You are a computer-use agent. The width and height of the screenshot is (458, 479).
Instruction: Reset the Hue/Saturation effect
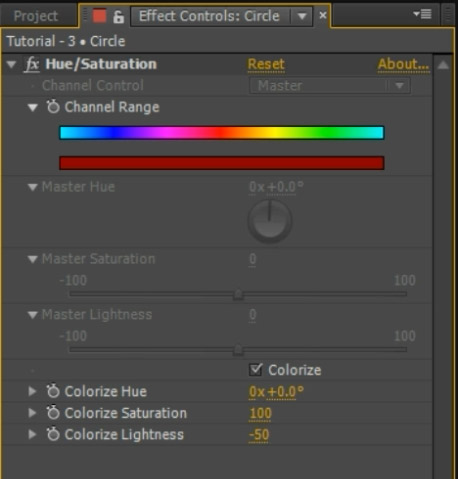[x=266, y=64]
